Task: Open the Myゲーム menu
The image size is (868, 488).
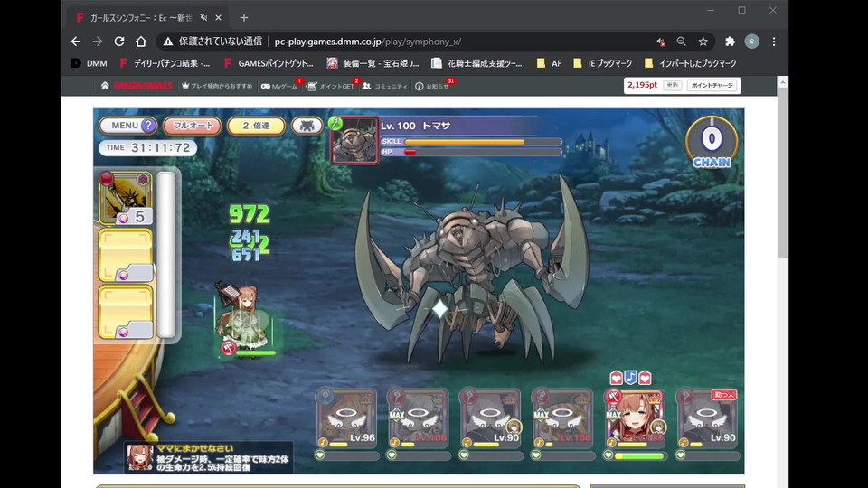Action: coord(279,86)
